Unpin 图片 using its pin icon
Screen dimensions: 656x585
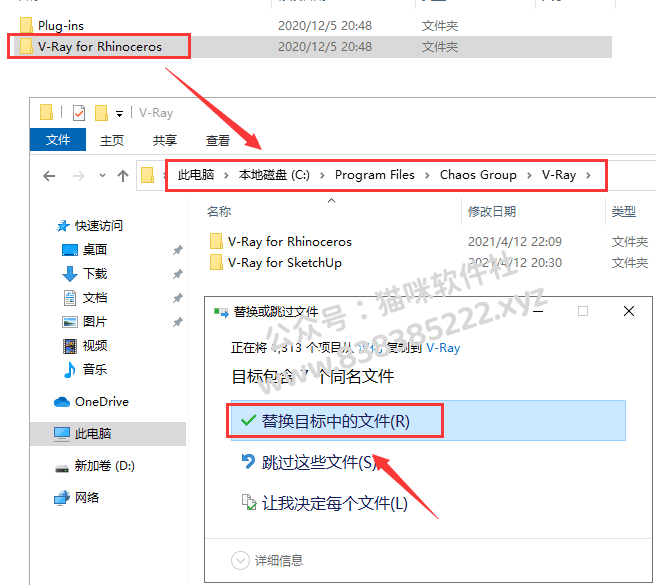coord(178,322)
